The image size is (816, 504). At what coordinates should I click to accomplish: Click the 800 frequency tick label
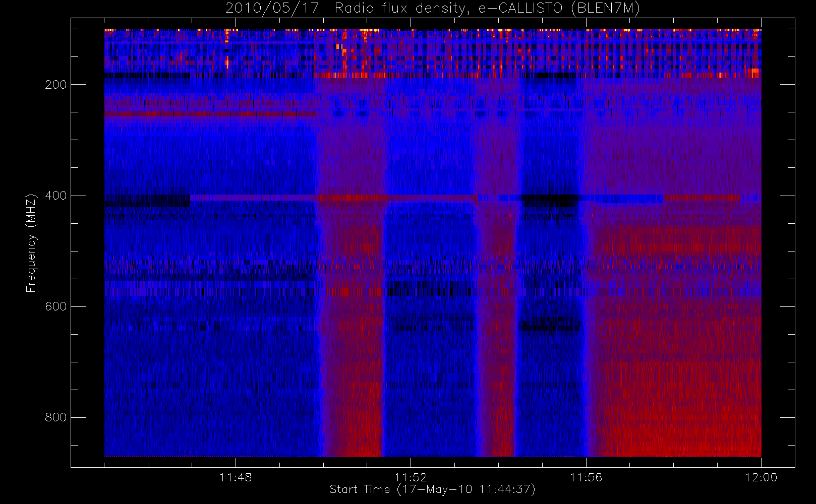point(55,417)
